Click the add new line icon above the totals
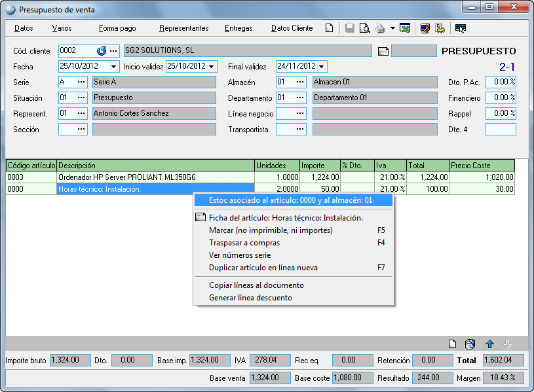The height and width of the screenshot is (392, 534). 452,344
